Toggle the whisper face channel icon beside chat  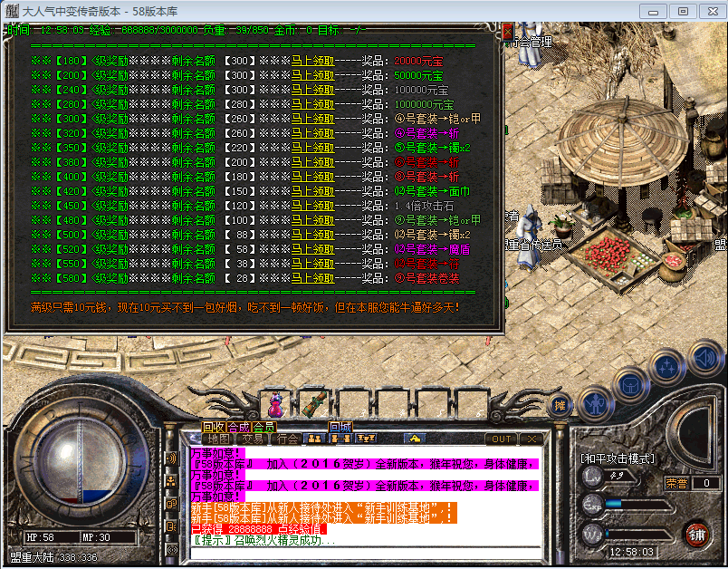[171, 526]
